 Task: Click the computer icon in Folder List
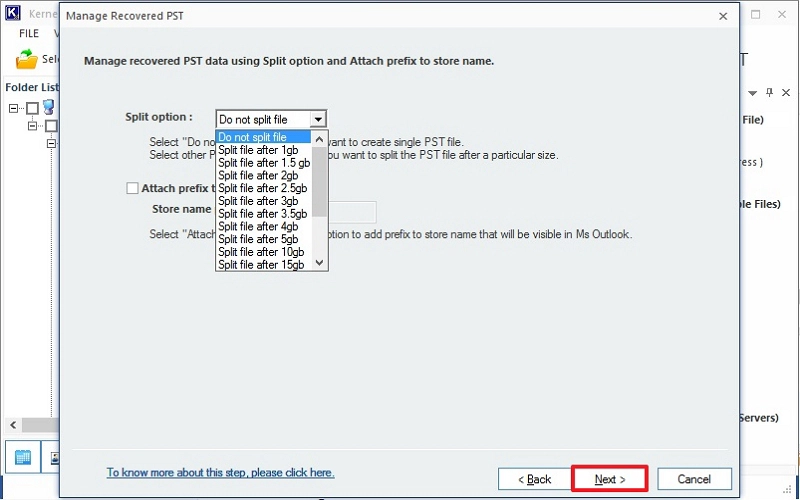click(48, 108)
